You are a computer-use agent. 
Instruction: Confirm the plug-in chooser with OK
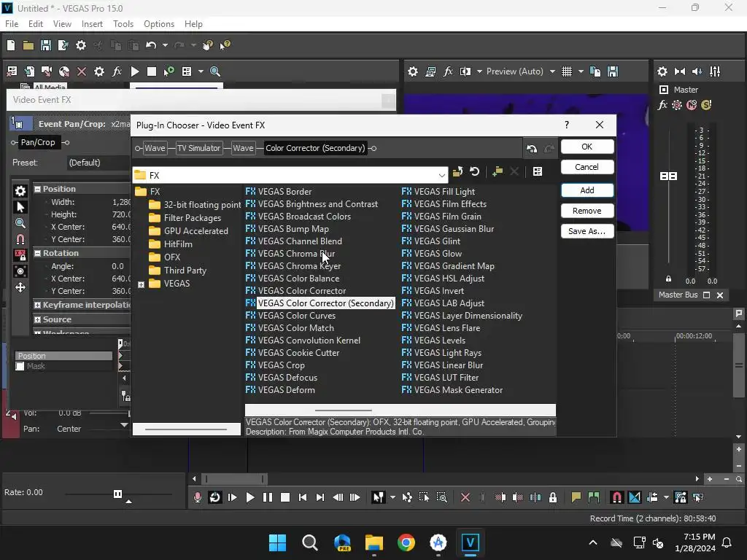tap(587, 147)
